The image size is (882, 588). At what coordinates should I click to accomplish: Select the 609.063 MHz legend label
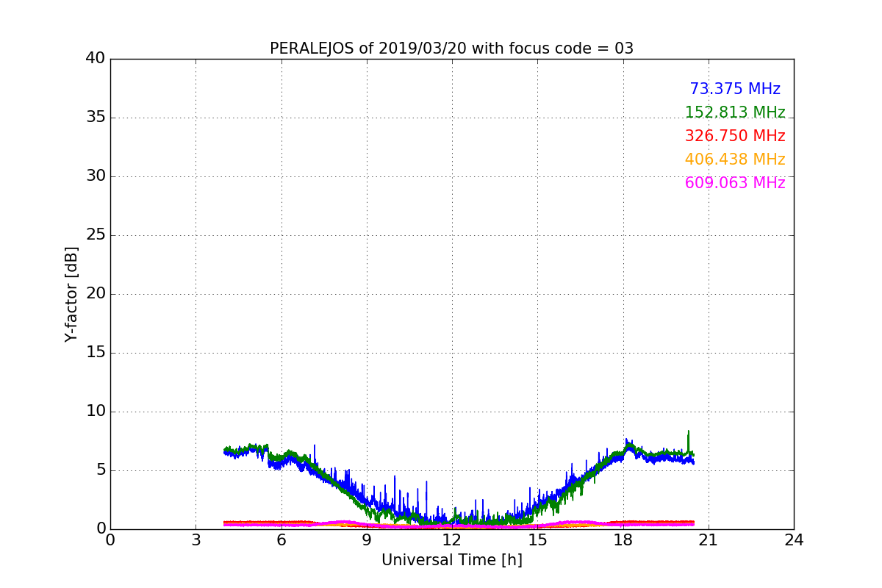pos(735,183)
